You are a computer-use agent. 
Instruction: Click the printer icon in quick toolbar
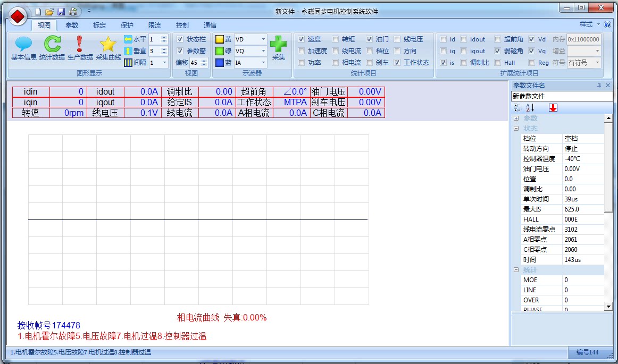[x=73, y=11]
